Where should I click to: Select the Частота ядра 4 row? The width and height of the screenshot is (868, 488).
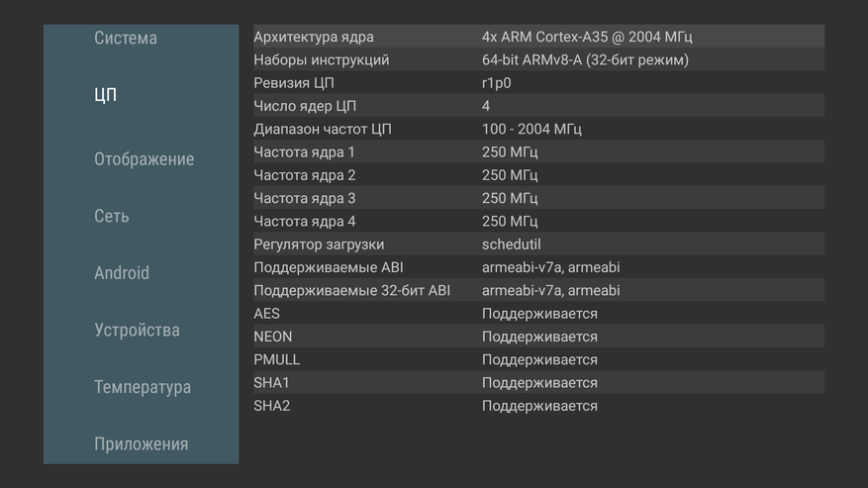point(538,222)
